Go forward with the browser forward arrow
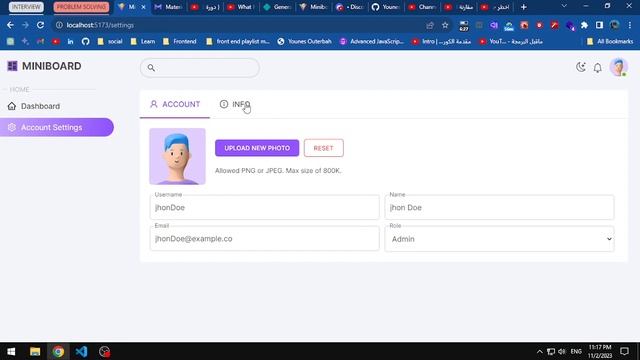Image resolution: width=640 pixels, height=360 pixels. pos(25,25)
